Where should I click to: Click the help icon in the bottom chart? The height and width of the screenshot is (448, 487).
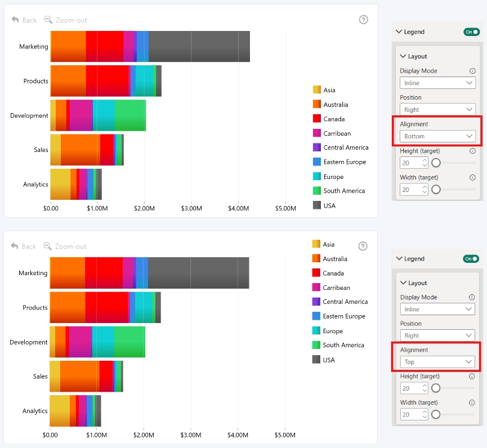click(x=363, y=246)
